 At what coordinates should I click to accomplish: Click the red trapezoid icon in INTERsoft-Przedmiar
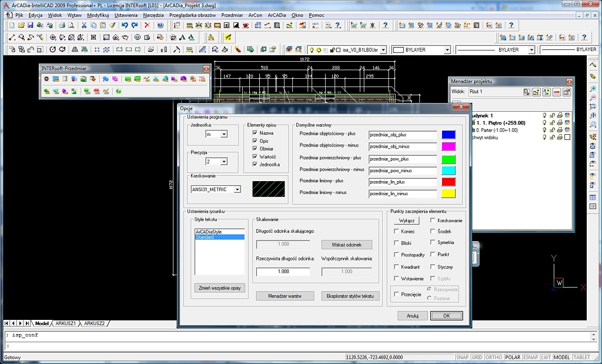97,91
